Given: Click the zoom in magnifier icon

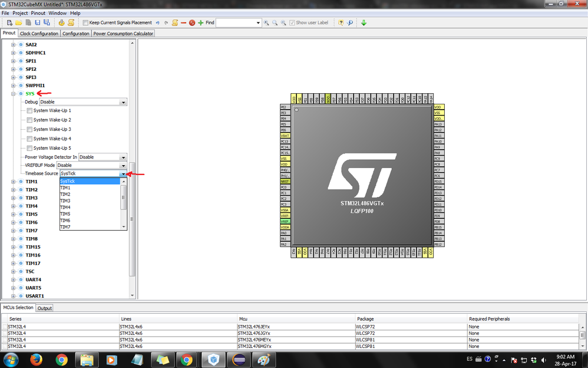Looking at the screenshot, I should [x=266, y=22].
